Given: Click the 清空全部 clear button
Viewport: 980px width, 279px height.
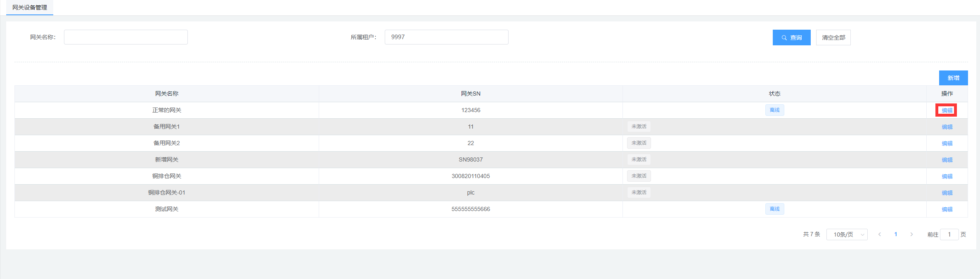Looking at the screenshot, I should [x=833, y=38].
